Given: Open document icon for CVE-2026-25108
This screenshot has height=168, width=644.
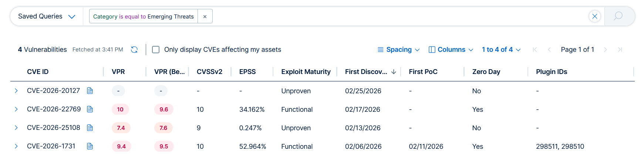Looking at the screenshot, I should (x=90, y=128).
